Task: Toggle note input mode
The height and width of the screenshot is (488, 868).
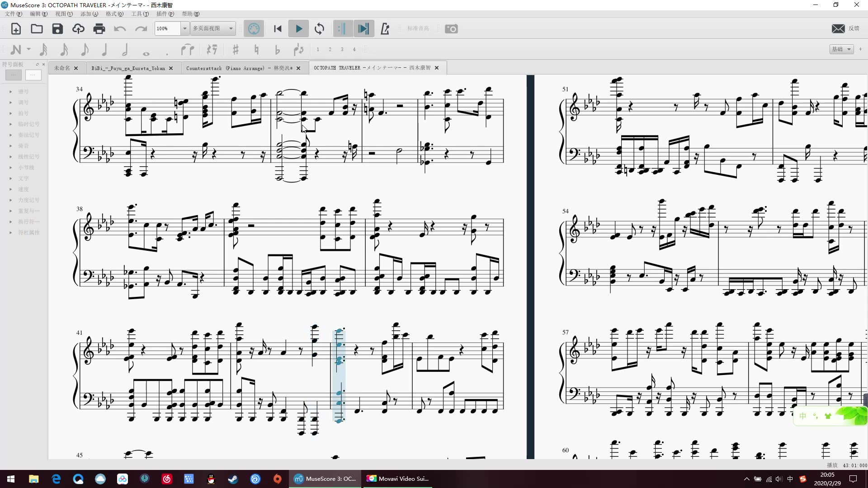Action: coord(15,49)
